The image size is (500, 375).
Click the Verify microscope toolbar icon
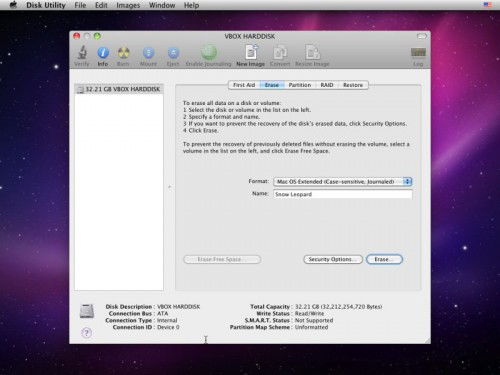82,53
